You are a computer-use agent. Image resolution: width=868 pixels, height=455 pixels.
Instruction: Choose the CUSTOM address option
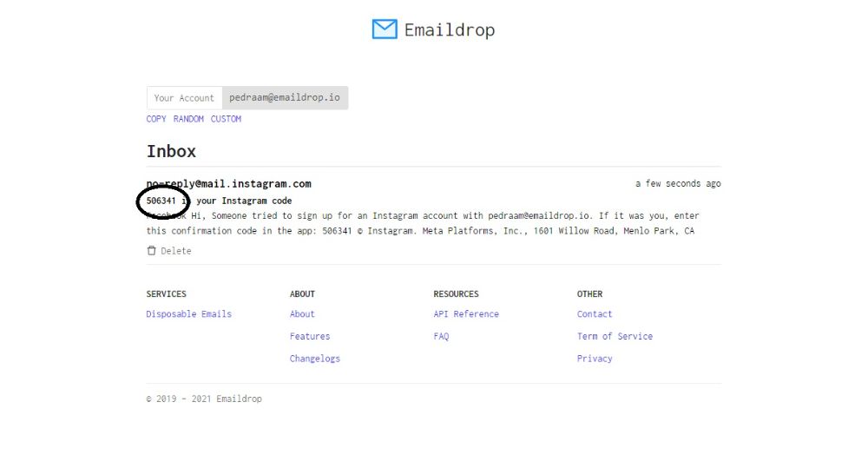(x=226, y=119)
